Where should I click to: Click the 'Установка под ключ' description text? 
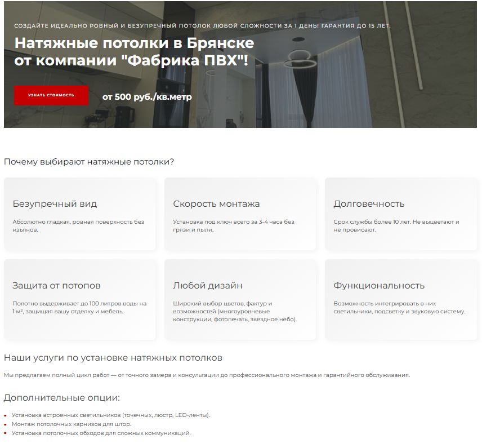click(x=233, y=226)
